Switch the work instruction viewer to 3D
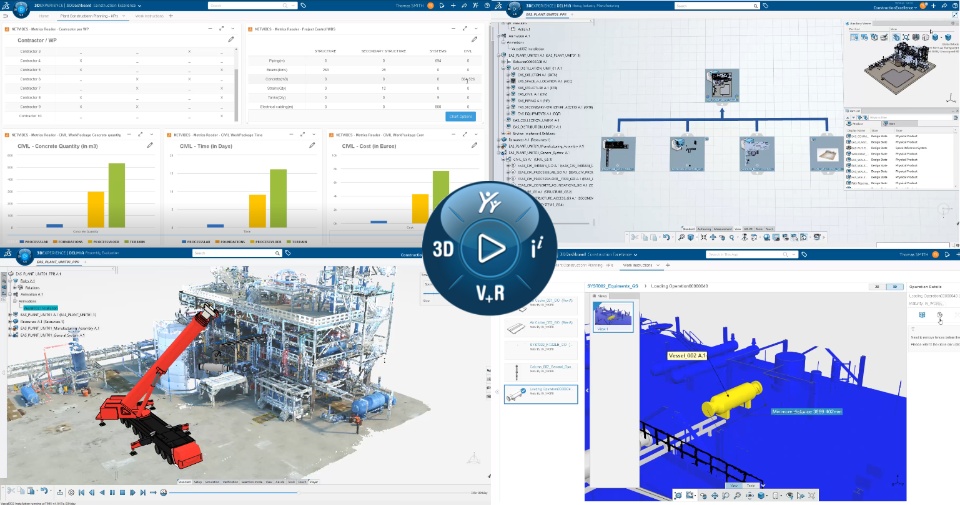960x505 pixels. pos(894,286)
